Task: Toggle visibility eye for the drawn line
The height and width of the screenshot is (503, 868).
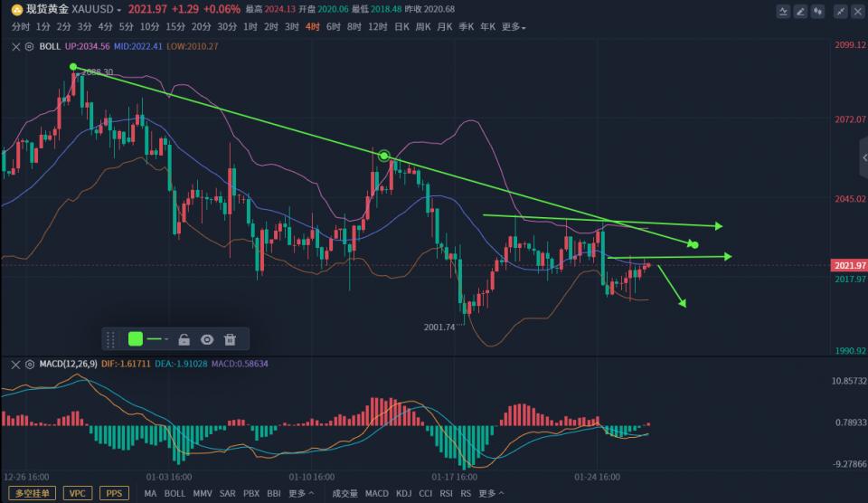Action: click(x=207, y=339)
